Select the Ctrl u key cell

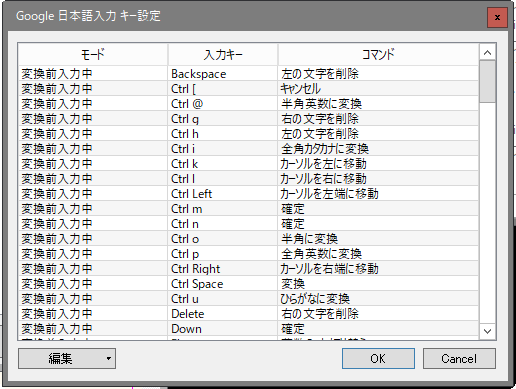[223, 299]
